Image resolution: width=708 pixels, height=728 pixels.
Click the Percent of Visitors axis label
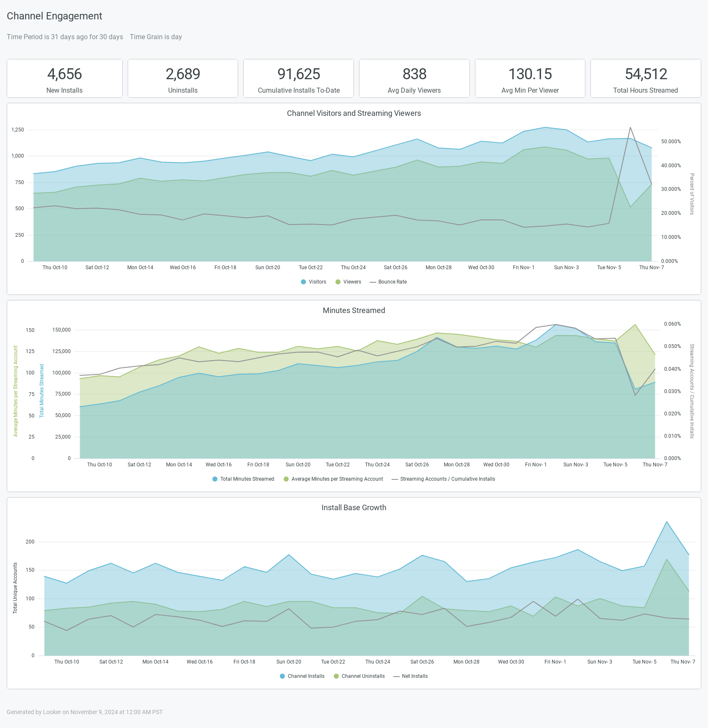[x=692, y=194]
